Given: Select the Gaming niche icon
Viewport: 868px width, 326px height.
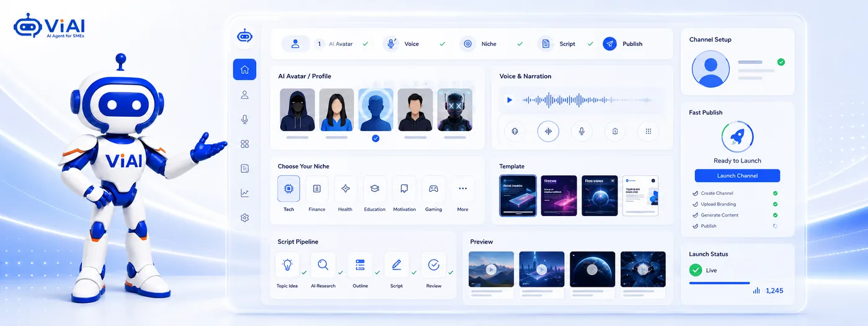Looking at the screenshot, I should 433,189.
